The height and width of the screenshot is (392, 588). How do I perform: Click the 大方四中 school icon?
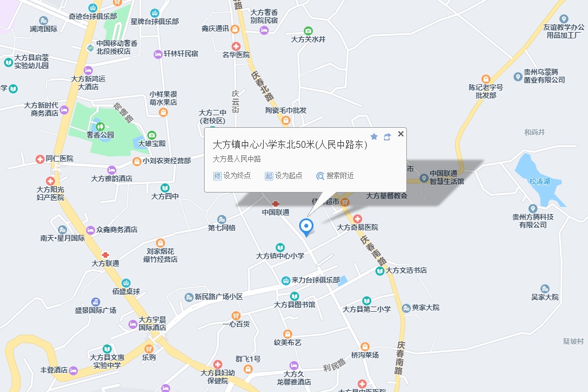[165, 188]
